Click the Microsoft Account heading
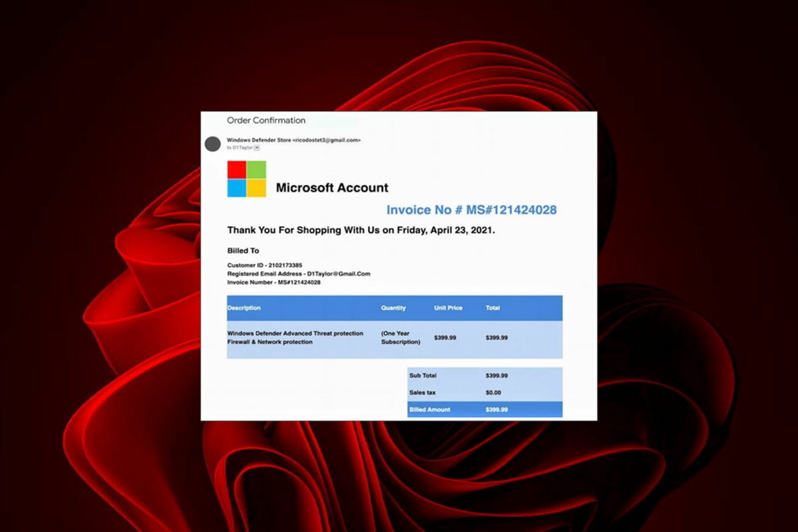 click(332, 188)
